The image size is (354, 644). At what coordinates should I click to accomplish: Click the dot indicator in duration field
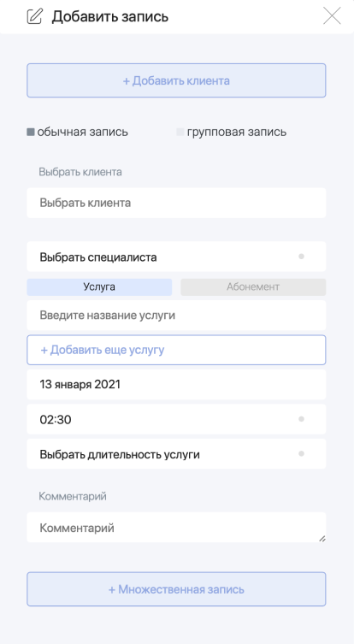(301, 454)
